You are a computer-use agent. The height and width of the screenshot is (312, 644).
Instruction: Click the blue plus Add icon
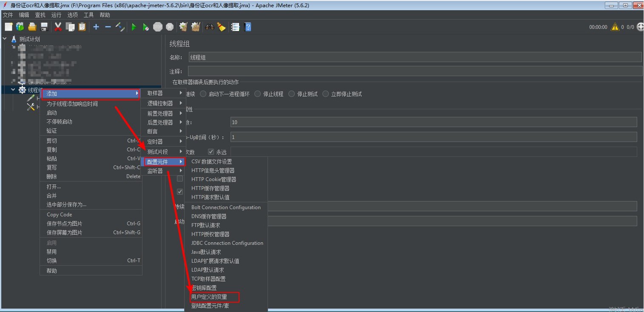coord(96,27)
